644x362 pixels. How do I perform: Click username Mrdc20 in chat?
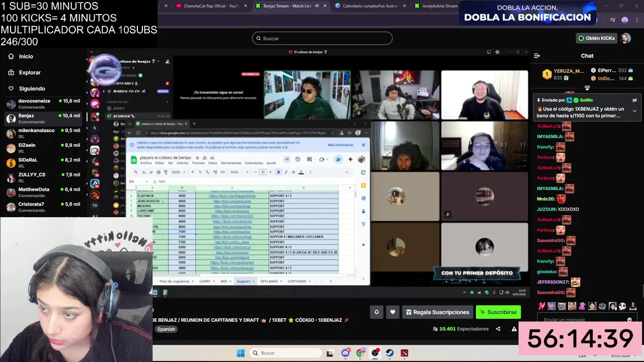546,199
